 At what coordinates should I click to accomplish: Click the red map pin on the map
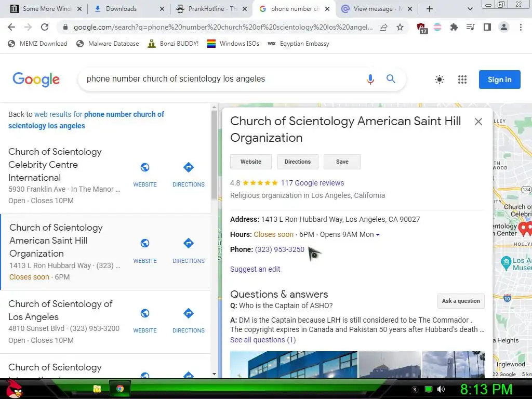pos(526,229)
